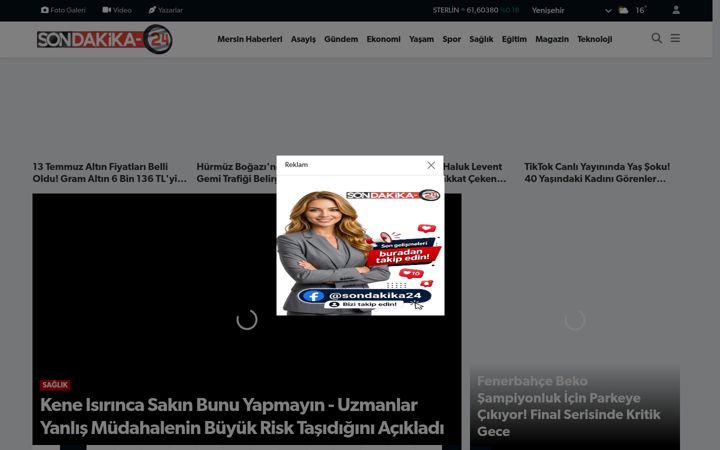Open the Hürmüz Boğazı news headline

pyautogui.click(x=236, y=173)
